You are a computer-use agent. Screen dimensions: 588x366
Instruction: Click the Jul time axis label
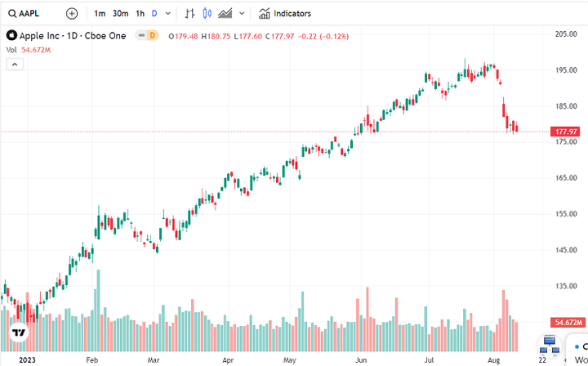[x=429, y=360]
